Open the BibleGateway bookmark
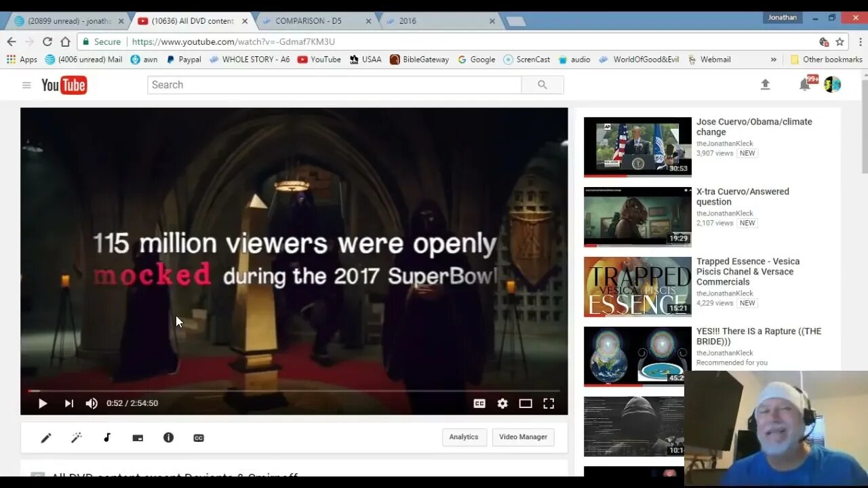Screen dimensions: 868x488 (x=420, y=60)
